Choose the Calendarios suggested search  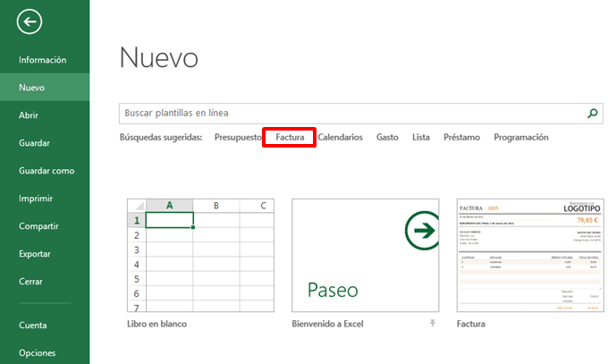click(340, 138)
